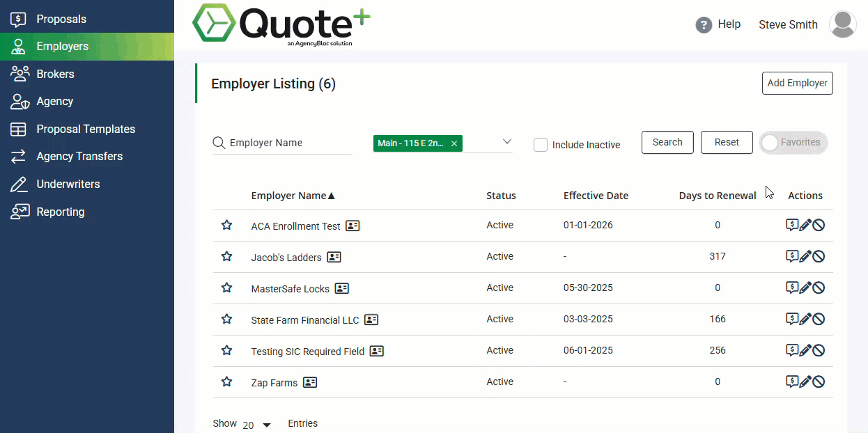Click the edit pencil for Jacob's Ladders
This screenshot has width=868, height=433.
click(x=807, y=256)
